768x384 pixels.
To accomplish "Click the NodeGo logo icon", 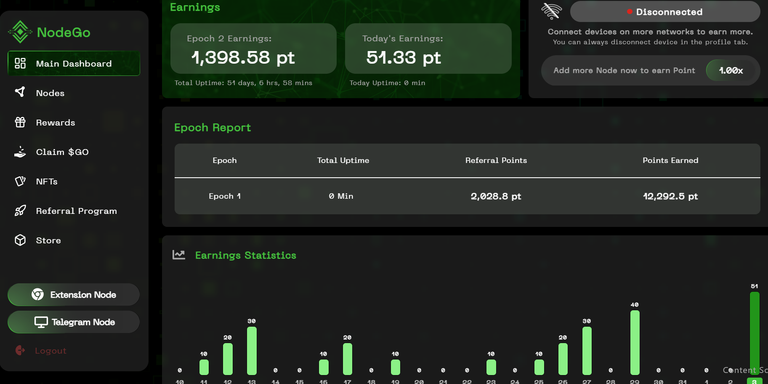I will 20,32.
